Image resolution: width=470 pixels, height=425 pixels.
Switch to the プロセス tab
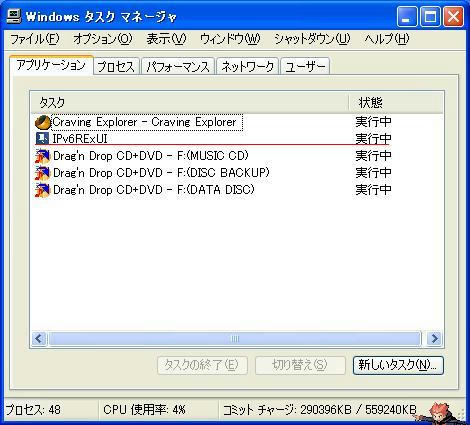coord(116,66)
